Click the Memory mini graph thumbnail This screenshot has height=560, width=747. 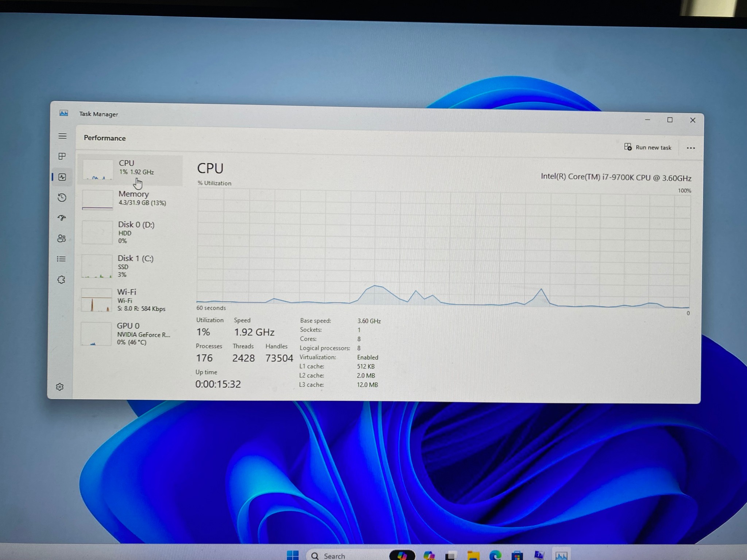(x=97, y=199)
